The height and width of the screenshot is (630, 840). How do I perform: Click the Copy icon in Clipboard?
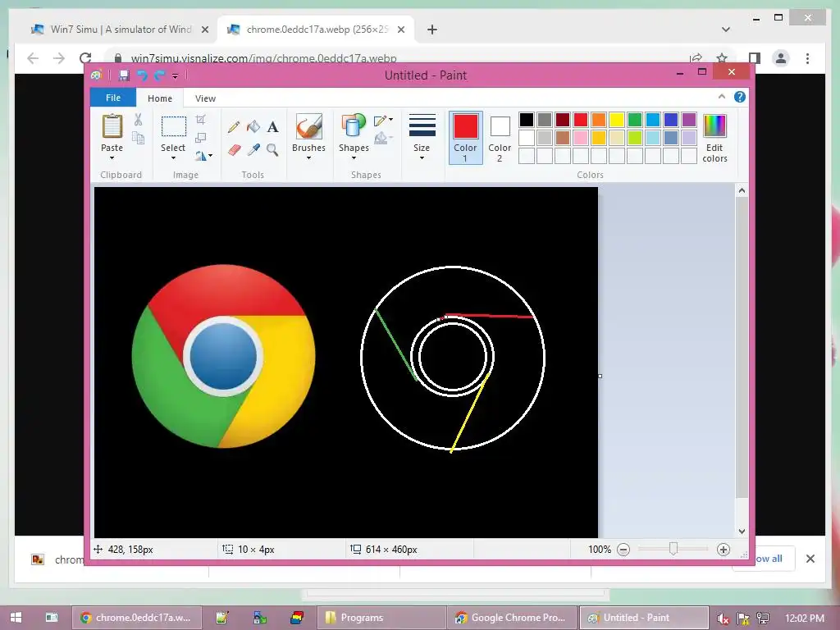pyautogui.click(x=138, y=138)
